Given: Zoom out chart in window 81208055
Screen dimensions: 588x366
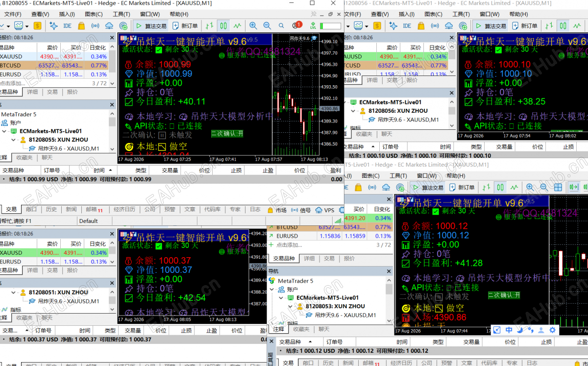Looking at the screenshot, I should pos(267,25).
